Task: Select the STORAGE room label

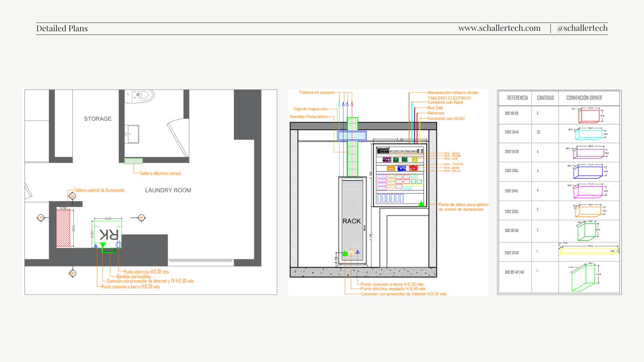Action: pyautogui.click(x=97, y=119)
